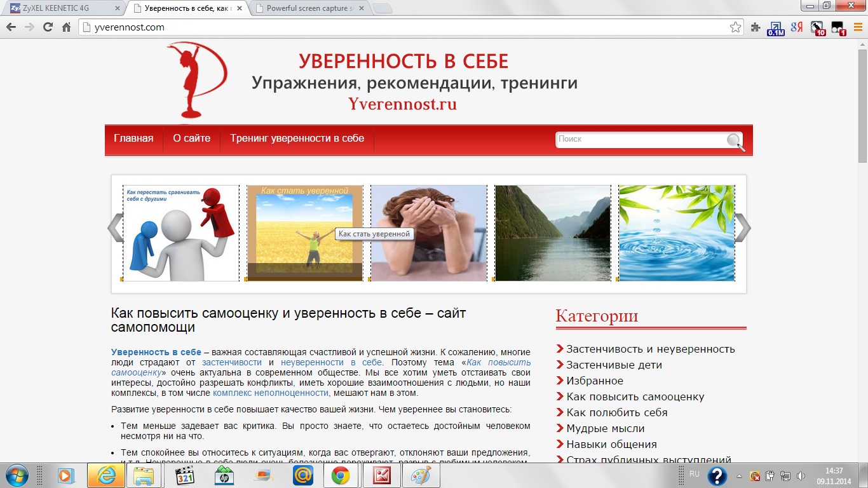This screenshot has height=488, width=868.
Task: Open category Застенчивость и неуверенность
Action: [x=651, y=349]
